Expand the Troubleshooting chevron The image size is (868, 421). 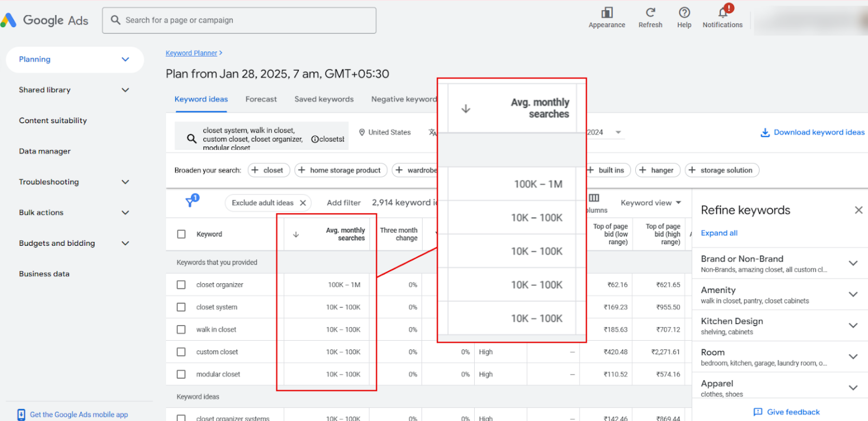click(125, 182)
